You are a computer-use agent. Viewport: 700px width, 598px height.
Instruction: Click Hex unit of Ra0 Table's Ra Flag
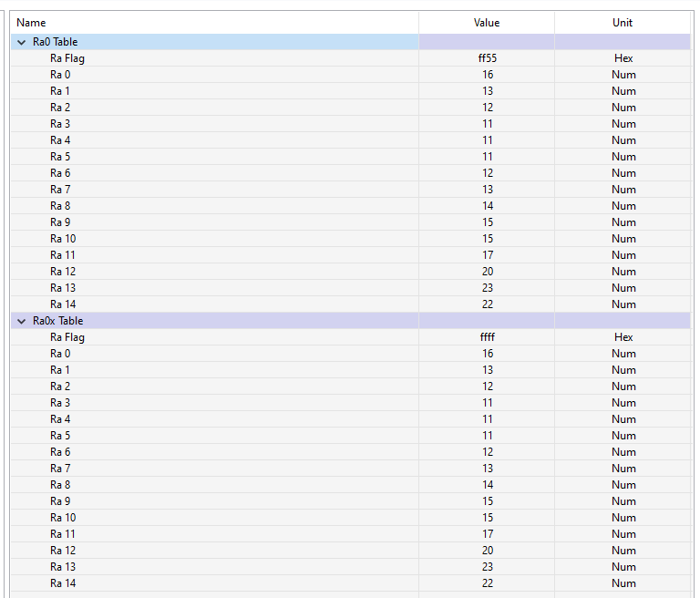click(623, 58)
